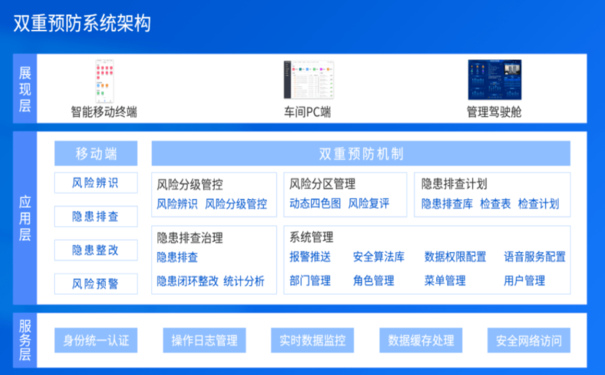Click the 实时数据监控 service block
The height and width of the screenshot is (375, 605).
coord(312,340)
